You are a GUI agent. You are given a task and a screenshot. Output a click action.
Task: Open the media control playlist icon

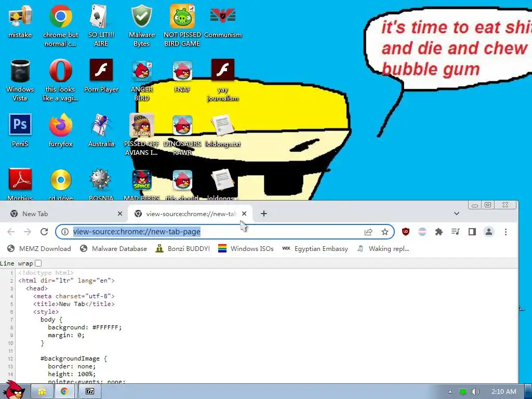click(x=455, y=232)
